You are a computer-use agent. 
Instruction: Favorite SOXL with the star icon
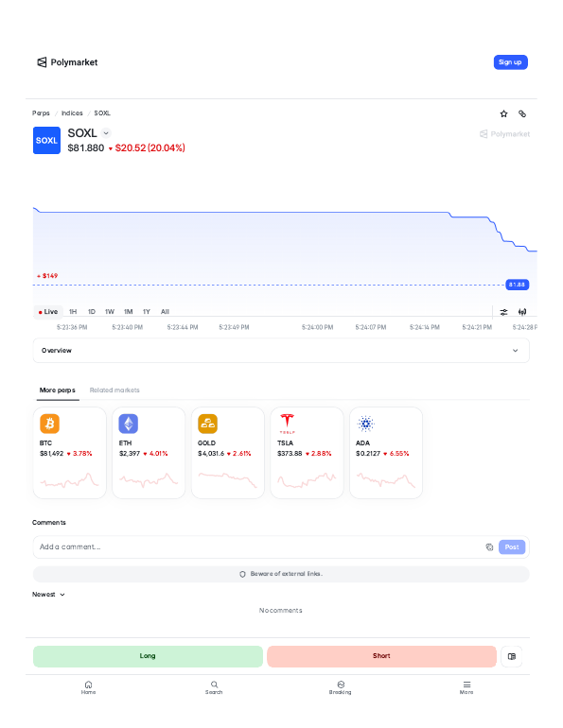[x=503, y=113]
